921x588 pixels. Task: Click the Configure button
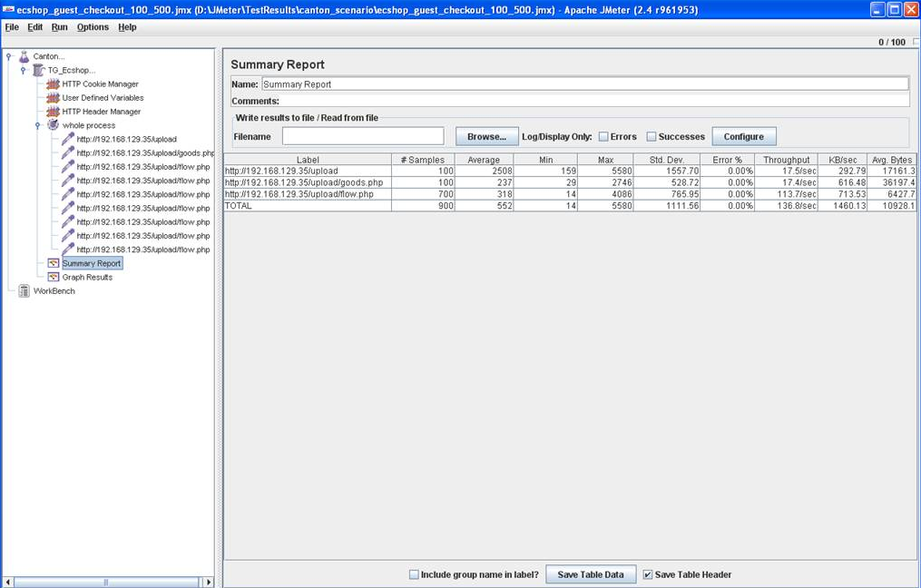(744, 136)
